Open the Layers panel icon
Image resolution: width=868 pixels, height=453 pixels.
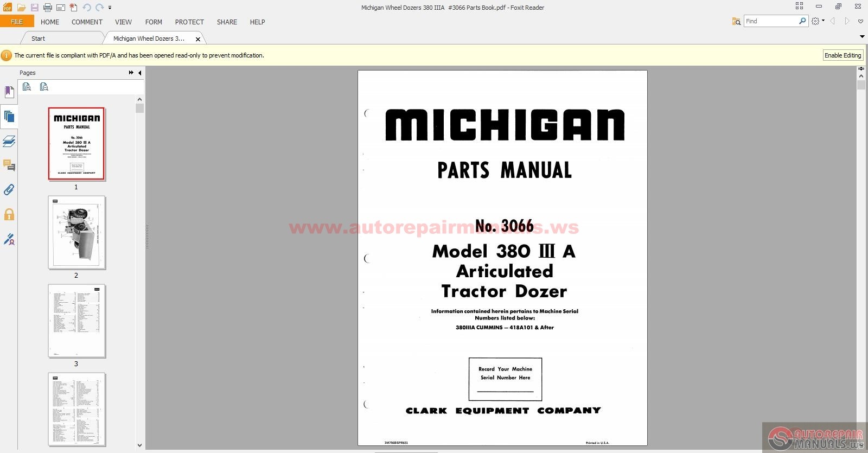pyautogui.click(x=9, y=142)
